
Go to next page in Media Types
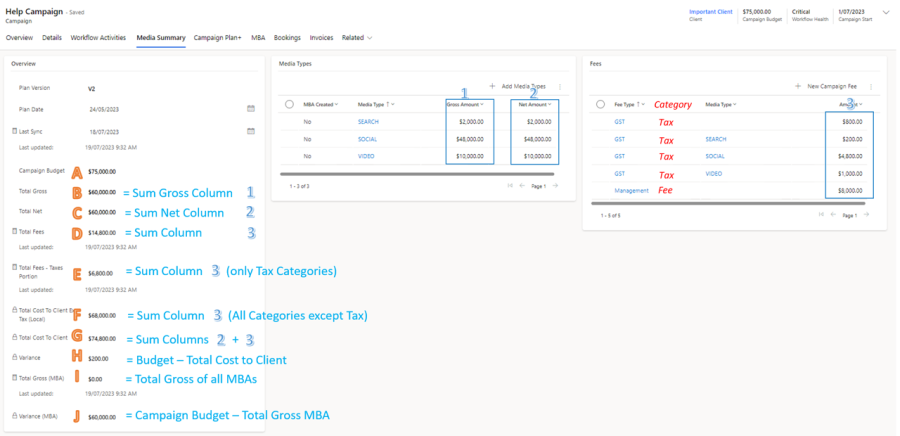coord(555,185)
